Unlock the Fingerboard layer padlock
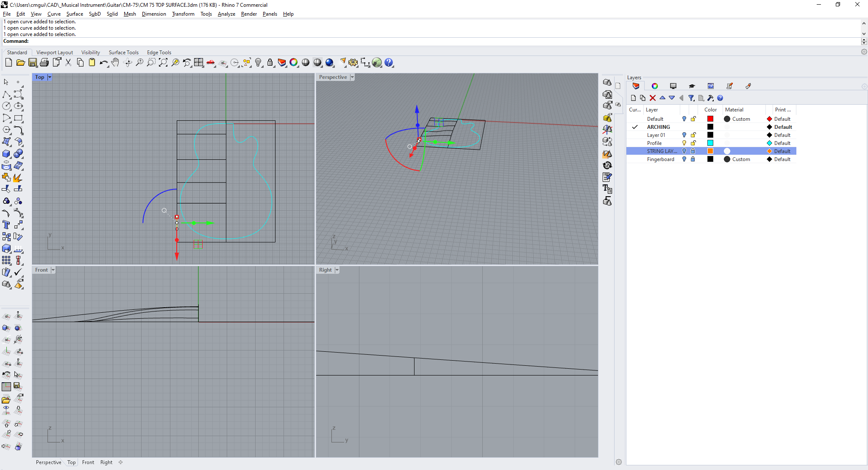Screen dimensions: 868x470 coord(693,159)
